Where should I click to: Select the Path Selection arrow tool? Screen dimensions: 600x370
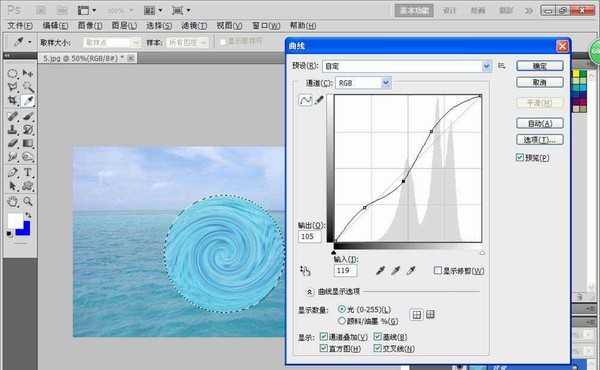click(13, 186)
